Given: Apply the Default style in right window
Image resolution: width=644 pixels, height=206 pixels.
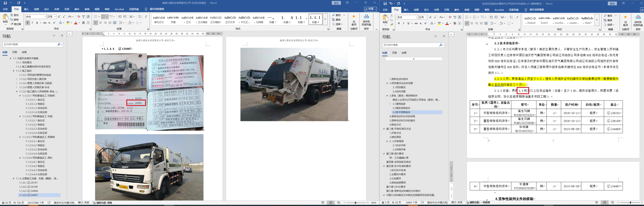Looking at the screenshot, I should tap(530, 20).
